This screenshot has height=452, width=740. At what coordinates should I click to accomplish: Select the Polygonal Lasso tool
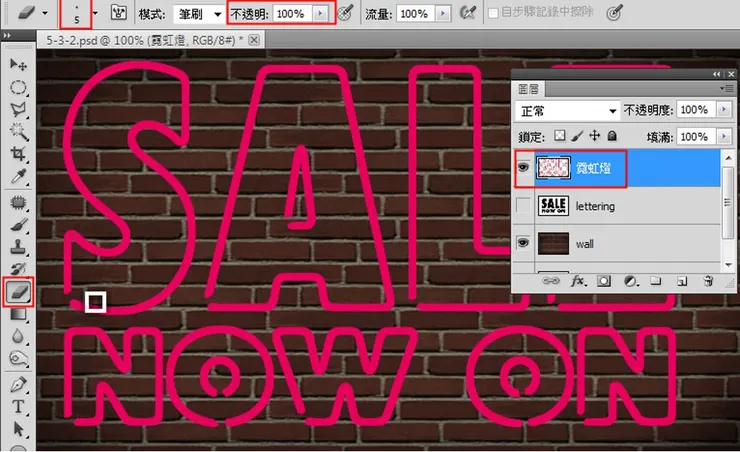coord(18,109)
